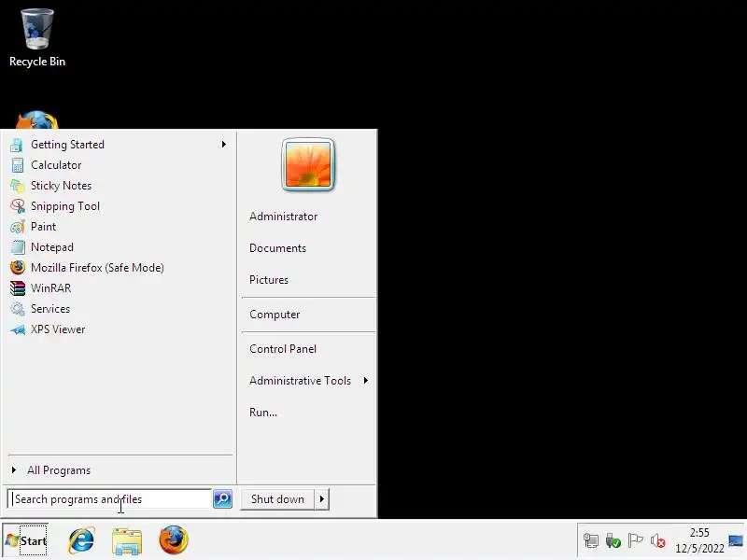This screenshot has width=747, height=560.
Task: Open Paint from the program list
Action: pyautogui.click(x=43, y=227)
